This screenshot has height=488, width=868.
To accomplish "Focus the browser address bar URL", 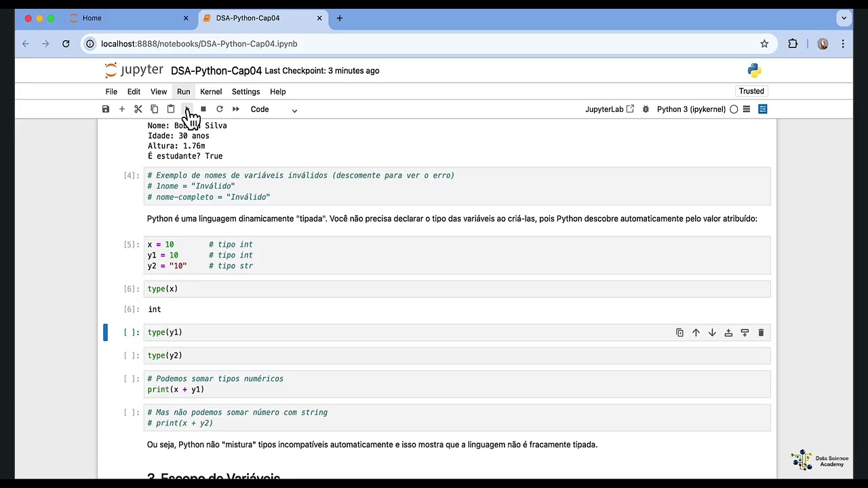I will pyautogui.click(x=199, y=43).
